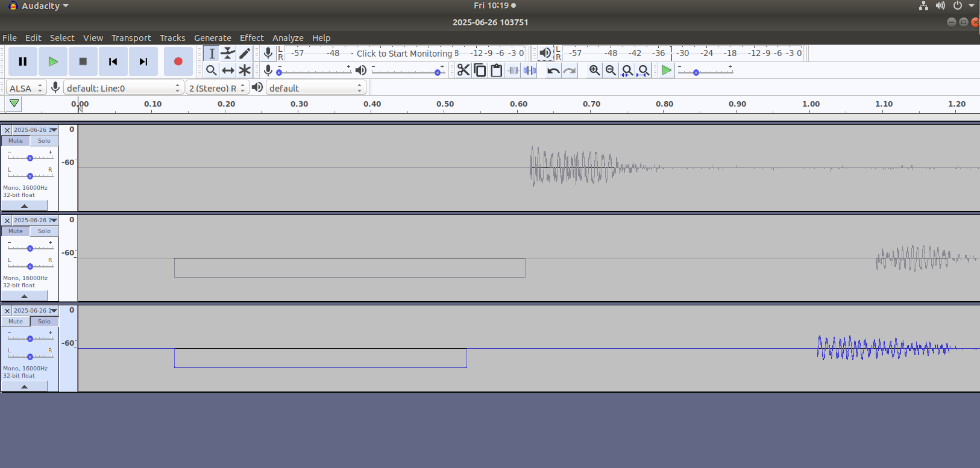Open the default playback device dropdown
This screenshot has height=468, width=980.
coord(316,88)
